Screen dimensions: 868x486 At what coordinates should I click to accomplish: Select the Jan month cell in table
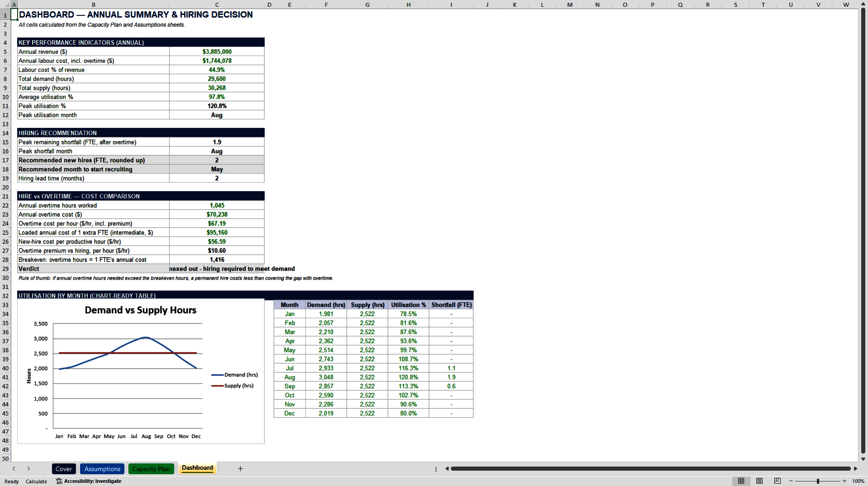(x=289, y=314)
